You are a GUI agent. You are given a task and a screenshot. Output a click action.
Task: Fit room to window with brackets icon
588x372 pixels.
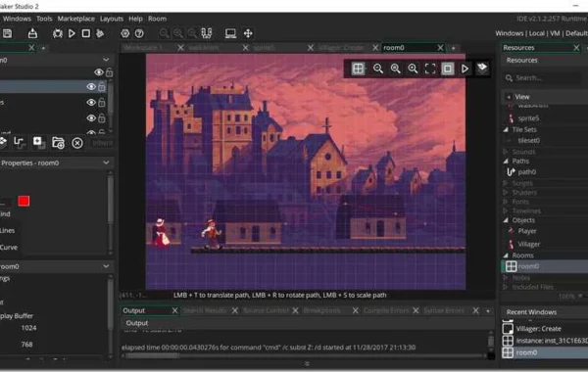430,69
